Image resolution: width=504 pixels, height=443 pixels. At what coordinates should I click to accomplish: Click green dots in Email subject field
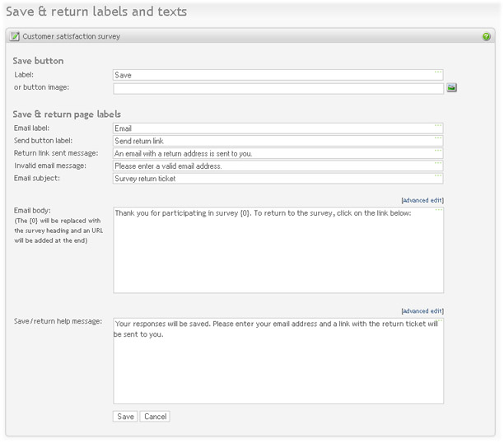click(x=438, y=175)
